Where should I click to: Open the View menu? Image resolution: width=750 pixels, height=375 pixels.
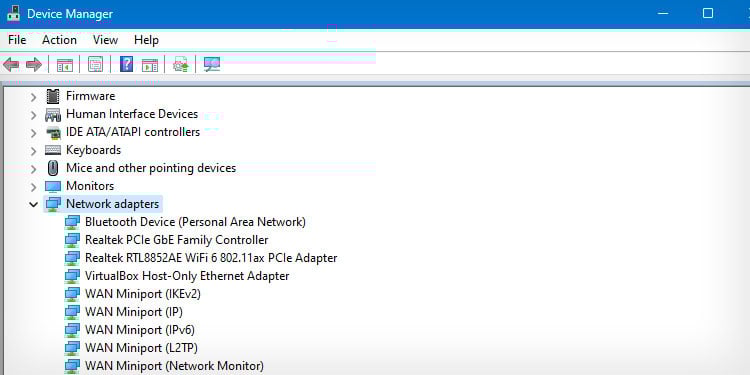pos(105,40)
